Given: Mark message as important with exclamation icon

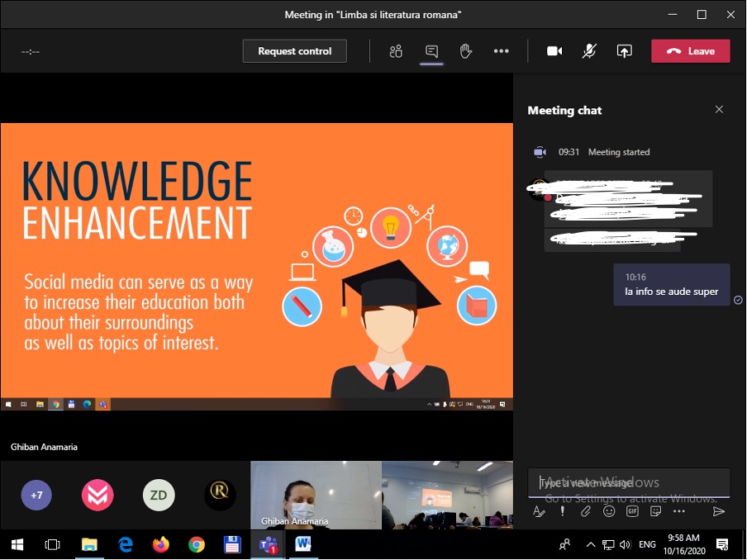Looking at the screenshot, I should pos(563,511).
